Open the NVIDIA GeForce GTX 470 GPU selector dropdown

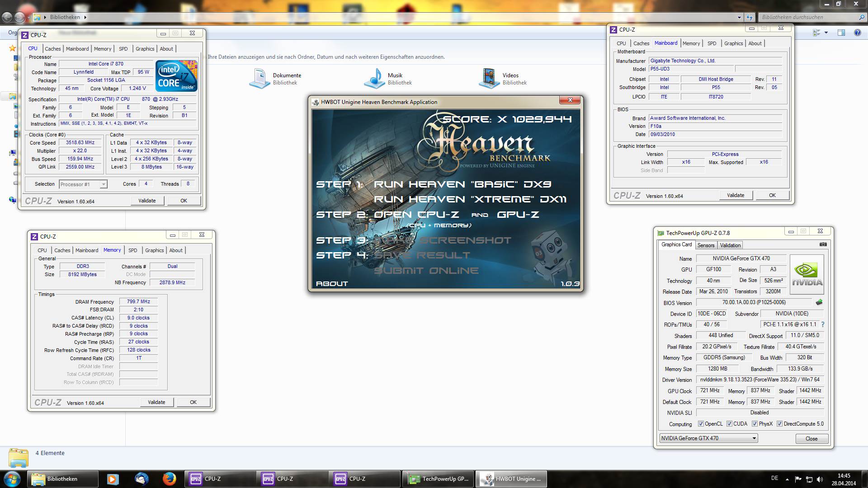pos(708,438)
